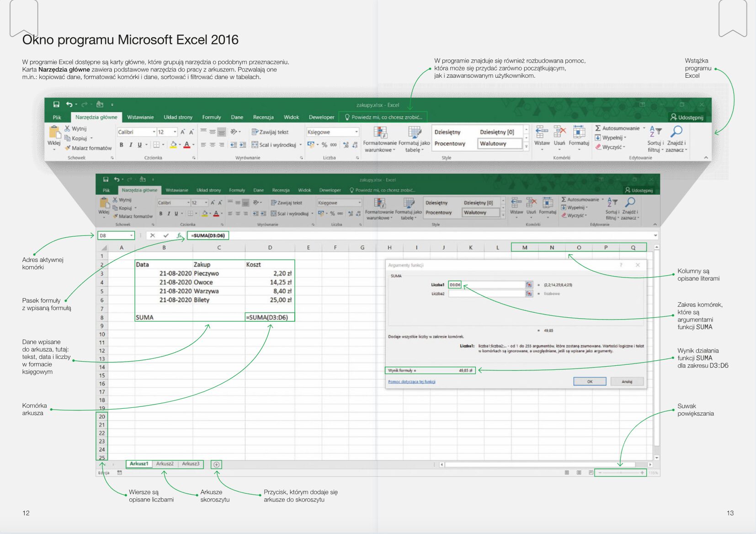Switch to the Arkusz2 sheet tab

165,464
